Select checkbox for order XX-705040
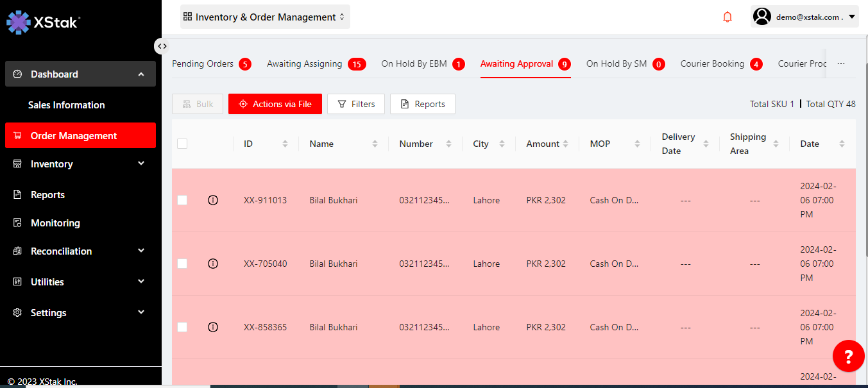Image resolution: width=868 pixels, height=388 pixels. pos(182,264)
